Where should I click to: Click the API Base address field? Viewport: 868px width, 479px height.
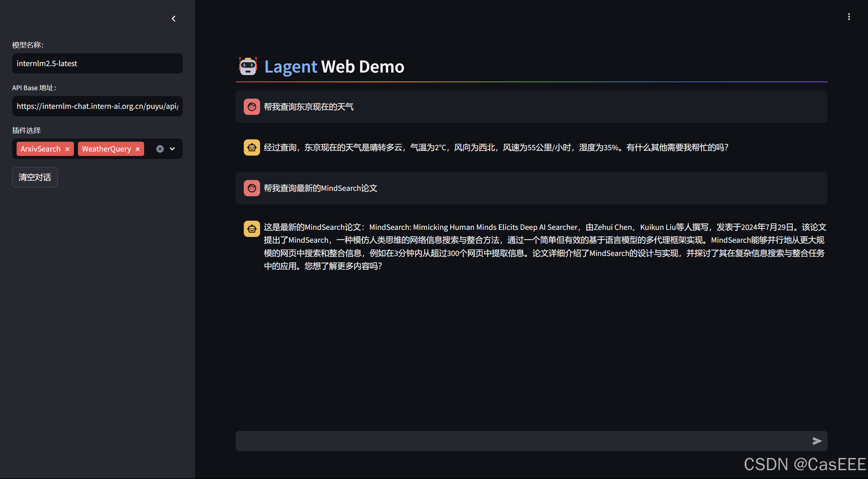[97, 106]
